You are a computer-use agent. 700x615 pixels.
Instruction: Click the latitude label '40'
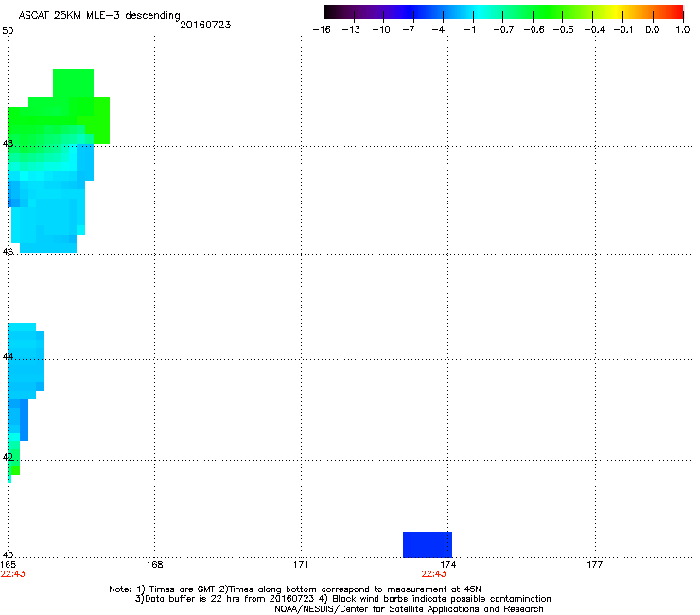tap(8, 555)
